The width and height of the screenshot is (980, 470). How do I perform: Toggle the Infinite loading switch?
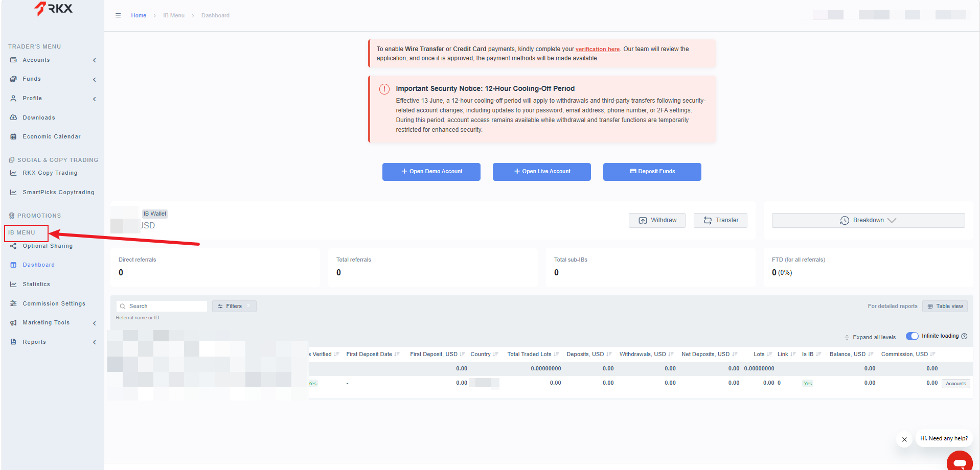(x=912, y=336)
